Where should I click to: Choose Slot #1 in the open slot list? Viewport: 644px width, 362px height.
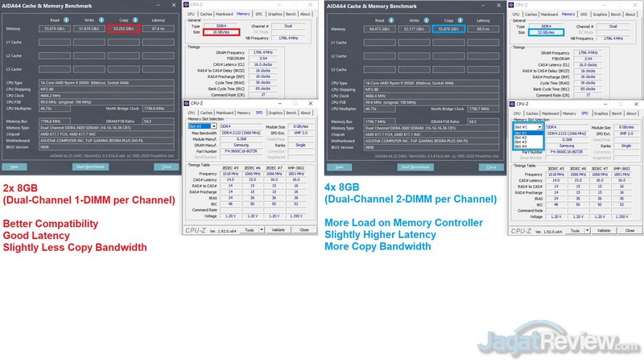[528, 134]
